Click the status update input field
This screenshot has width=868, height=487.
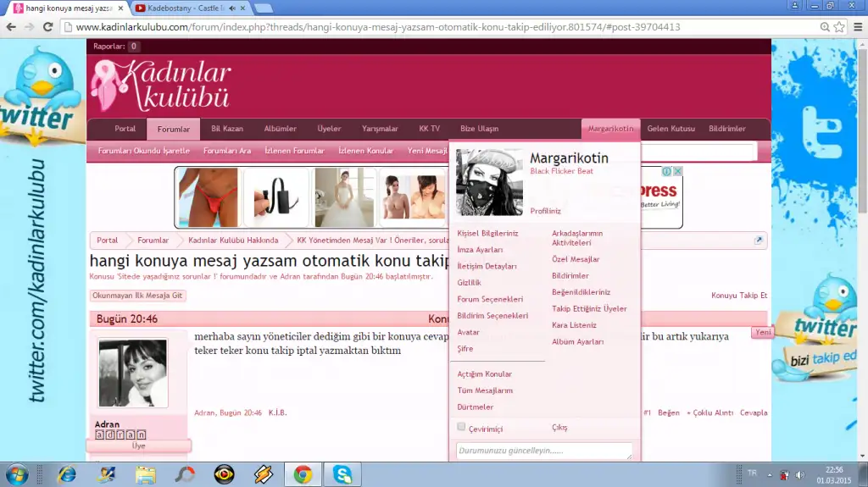point(544,451)
